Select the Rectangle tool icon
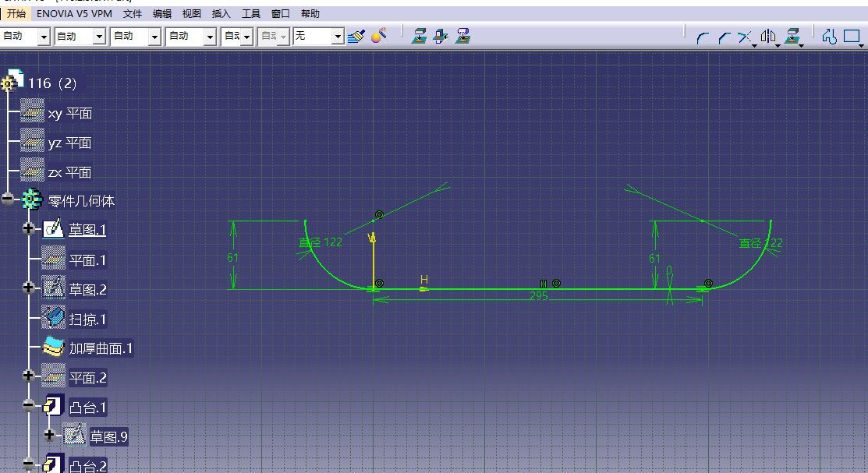This screenshot has width=868, height=473. (x=852, y=36)
